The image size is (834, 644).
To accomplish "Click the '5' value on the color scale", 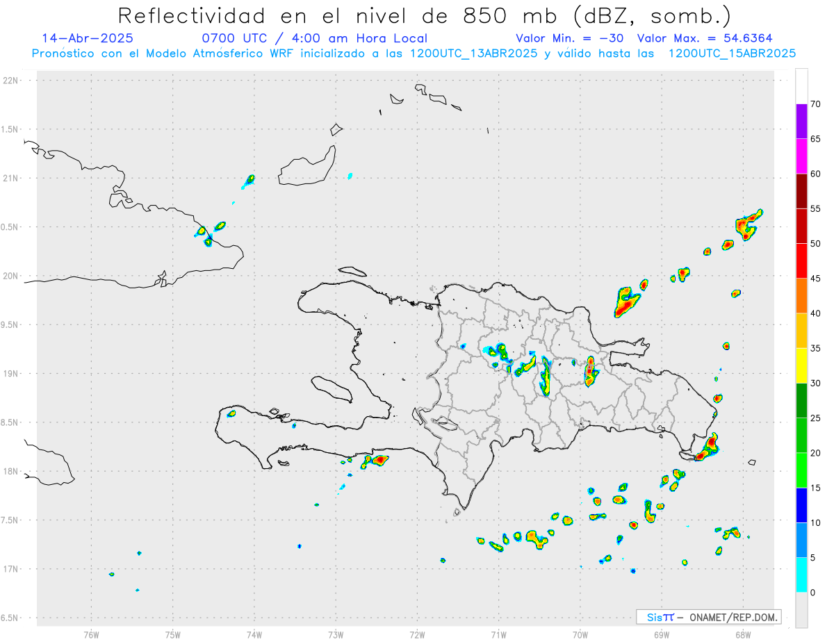I will pos(813,558).
